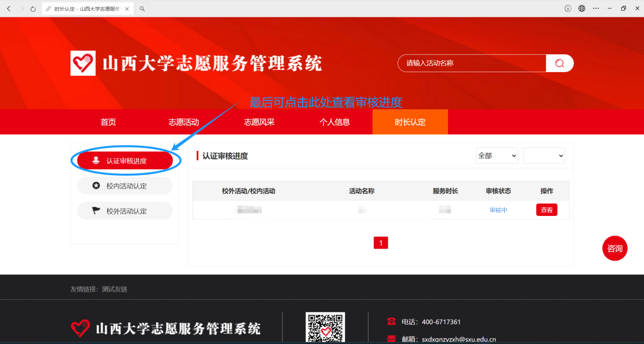Click the red 查看 button

click(547, 210)
